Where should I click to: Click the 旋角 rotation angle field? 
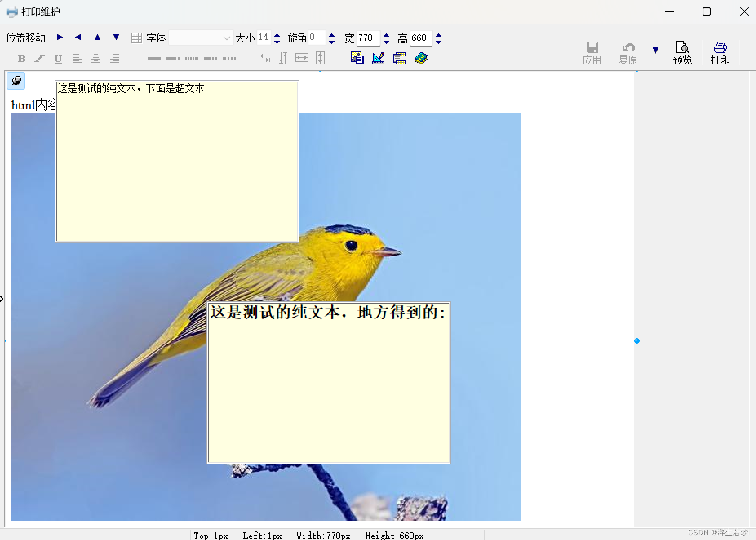317,38
